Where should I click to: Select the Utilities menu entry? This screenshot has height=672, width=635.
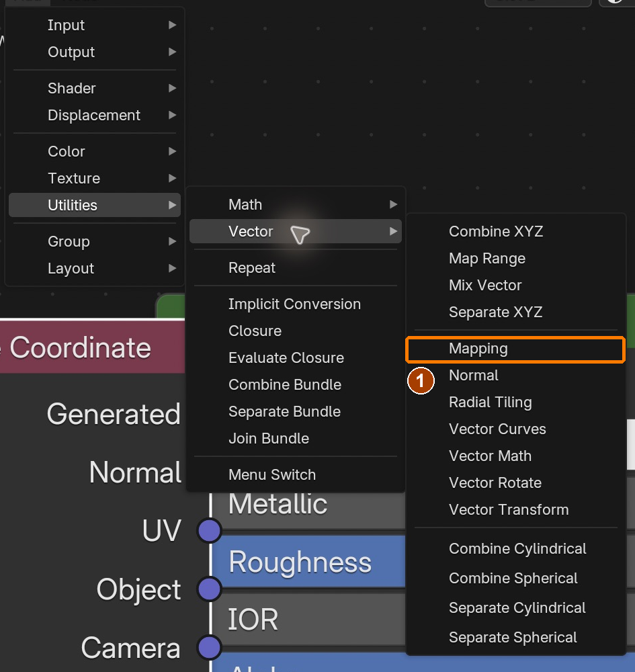[x=95, y=205]
